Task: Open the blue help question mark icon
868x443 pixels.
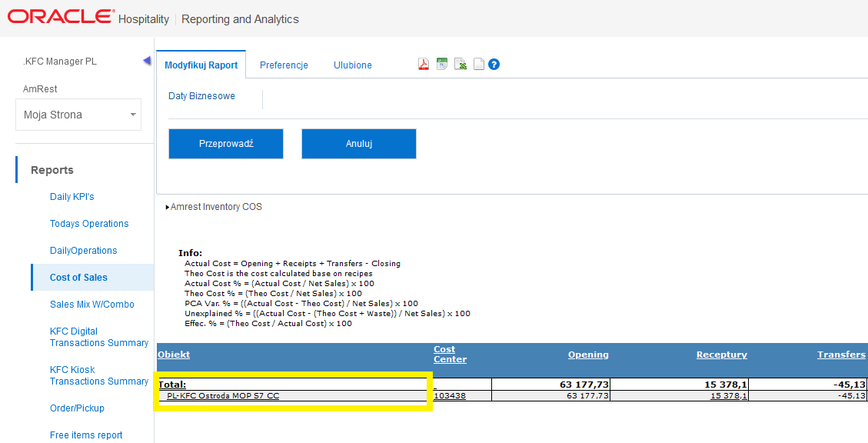Action: pyautogui.click(x=494, y=65)
